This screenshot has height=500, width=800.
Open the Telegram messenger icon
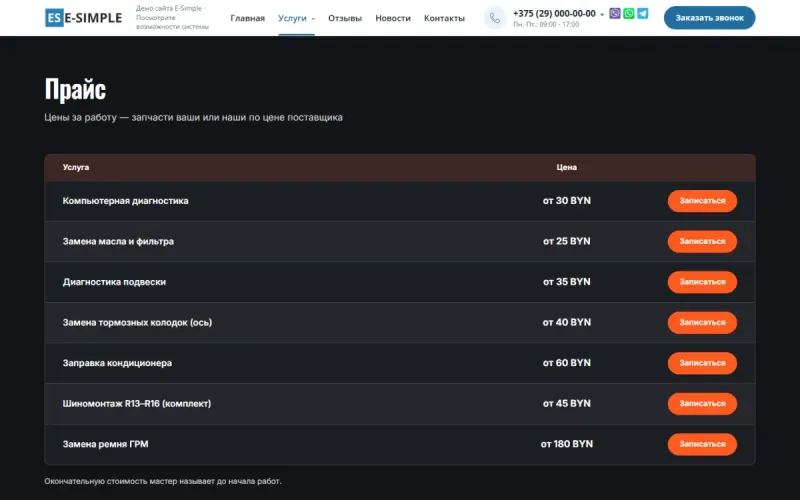point(642,13)
